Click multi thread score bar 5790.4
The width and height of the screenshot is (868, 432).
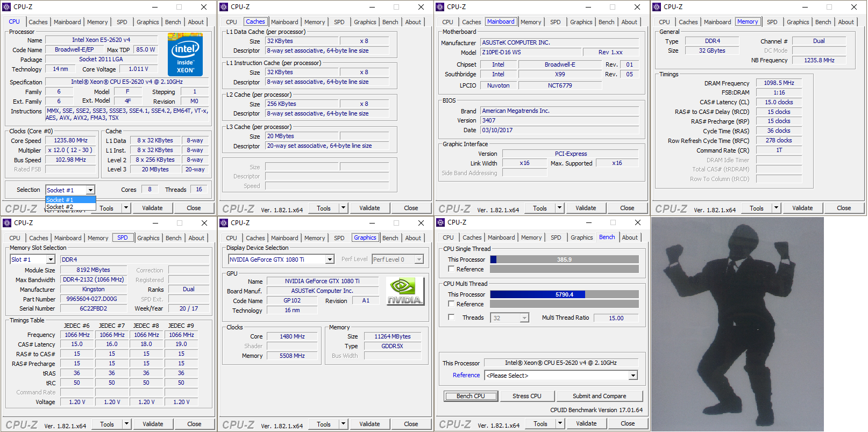pyautogui.click(x=564, y=294)
